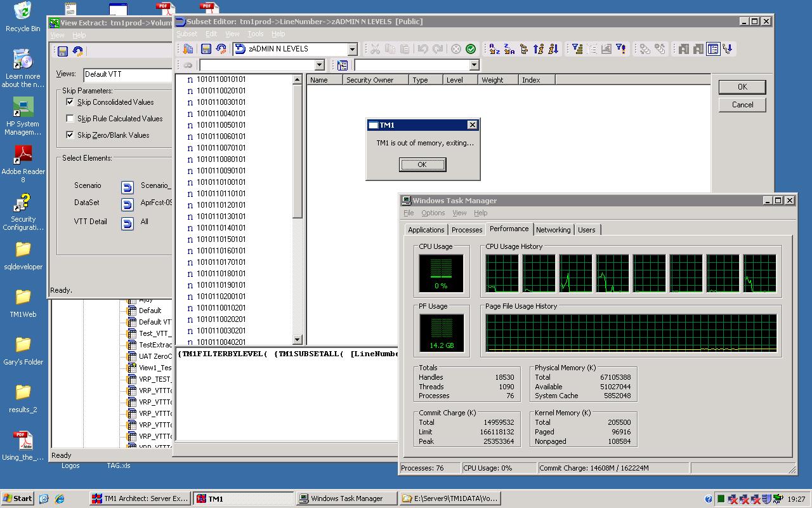The width and height of the screenshot is (812, 508).
Task: Save the subset with the Subset Editor floppy icon
Action: click(206, 49)
